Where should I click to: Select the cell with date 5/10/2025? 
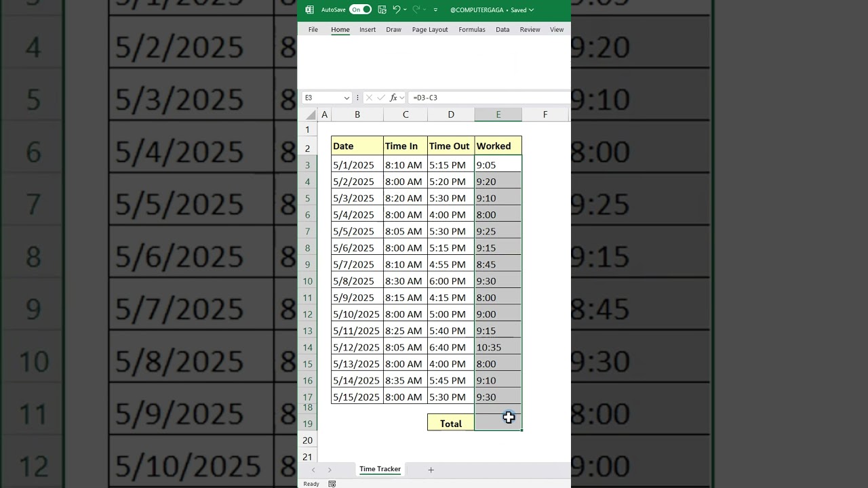[x=357, y=314]
